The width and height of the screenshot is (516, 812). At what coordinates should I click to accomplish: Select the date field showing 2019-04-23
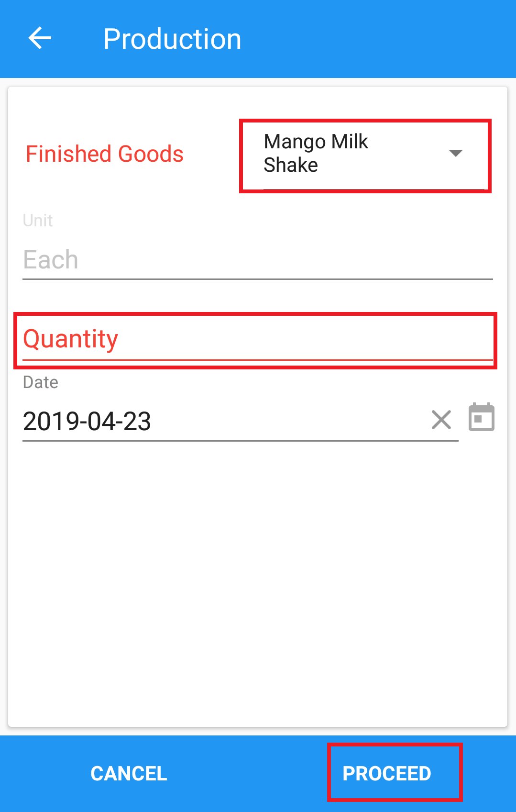tap(240, 421)
